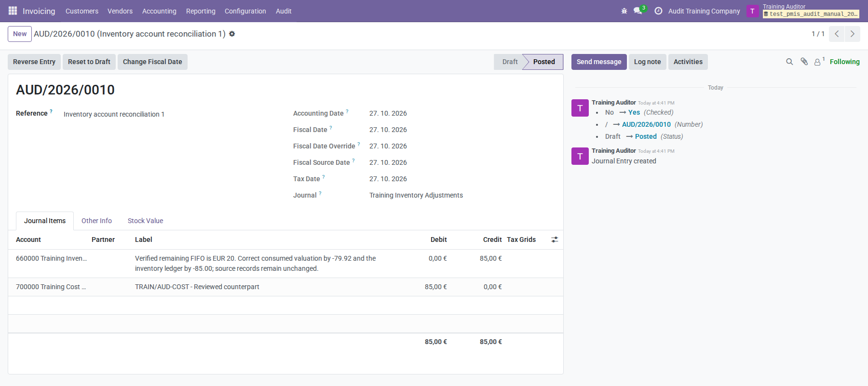Image resolution: width=868 pixels, height=386 pixels.
Task: Click Training Inventory Adjustments journal value
Action: coord(416,195)
